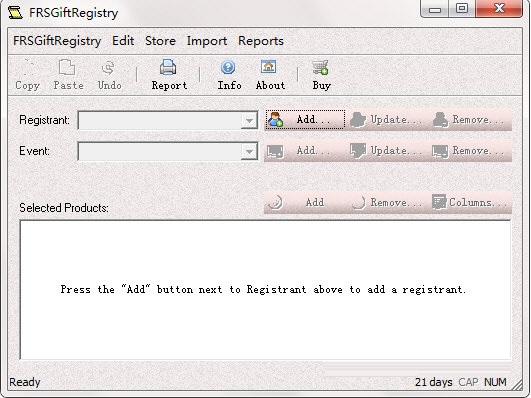531x398 pixels.
Task: Click the resize grip at window corner
Action: tap(516, 384)
